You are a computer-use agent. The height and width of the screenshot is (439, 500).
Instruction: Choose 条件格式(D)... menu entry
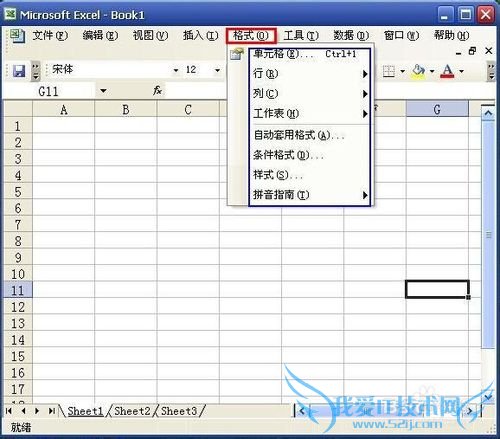tap(310, 155)
